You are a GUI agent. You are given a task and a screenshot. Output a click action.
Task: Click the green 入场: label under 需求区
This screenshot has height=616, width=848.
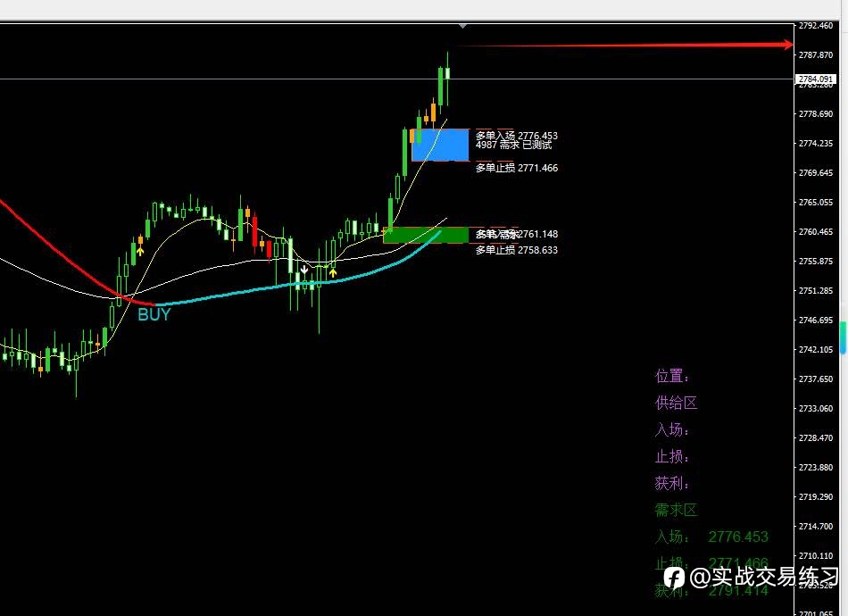tap(672, 537)
